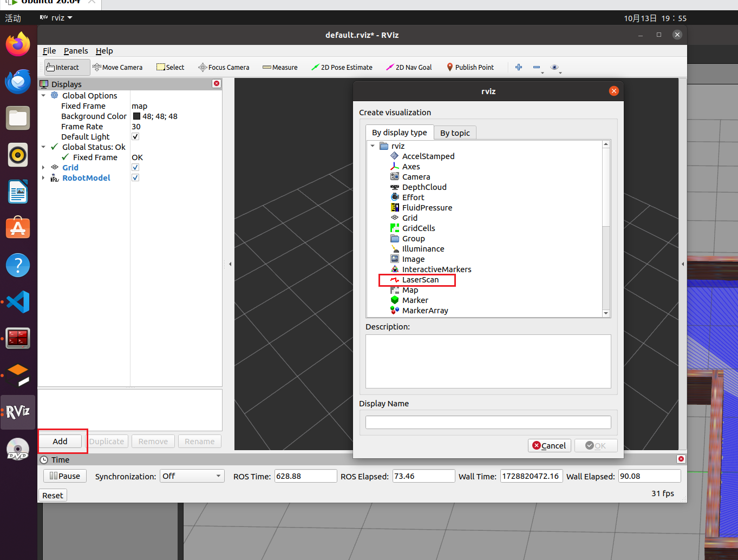This screenshot has width=738, height=560.
Task: Select the Publish Point tool
Action: (470, 67)
